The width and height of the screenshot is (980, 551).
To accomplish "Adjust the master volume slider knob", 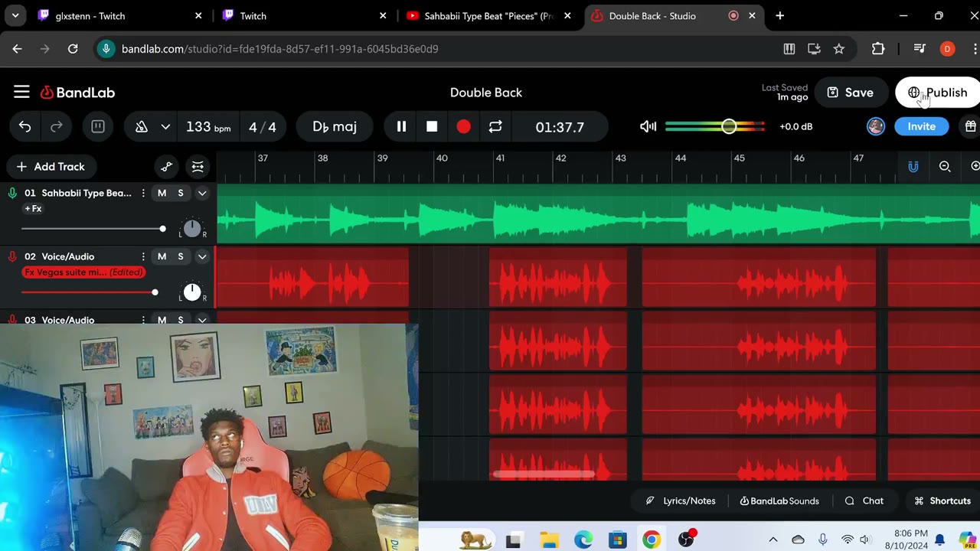I will pyautogui.click(x=729, y=126).
